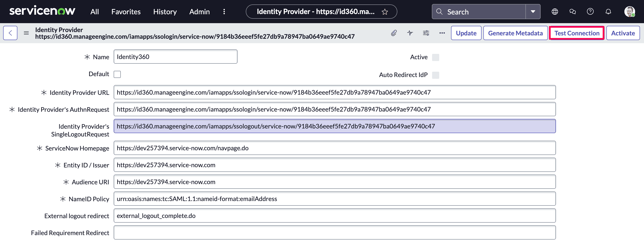Click the pulse/activity feed icon

410,33
